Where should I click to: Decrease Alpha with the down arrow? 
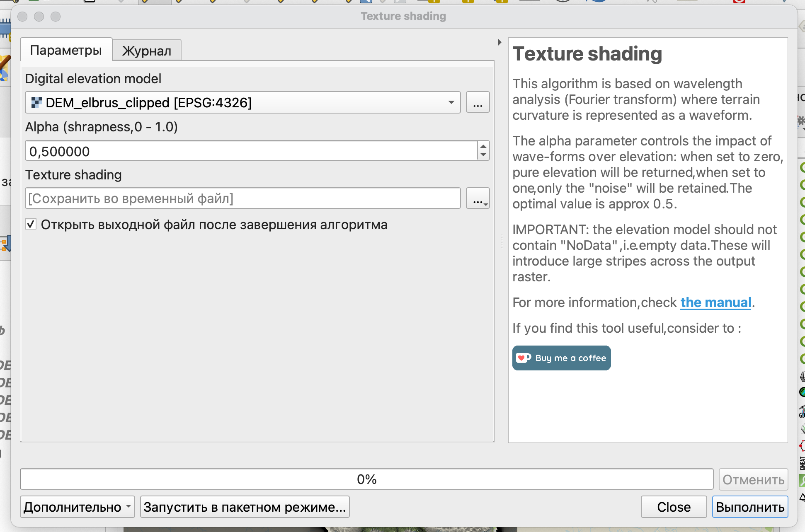tap(483, 155)
